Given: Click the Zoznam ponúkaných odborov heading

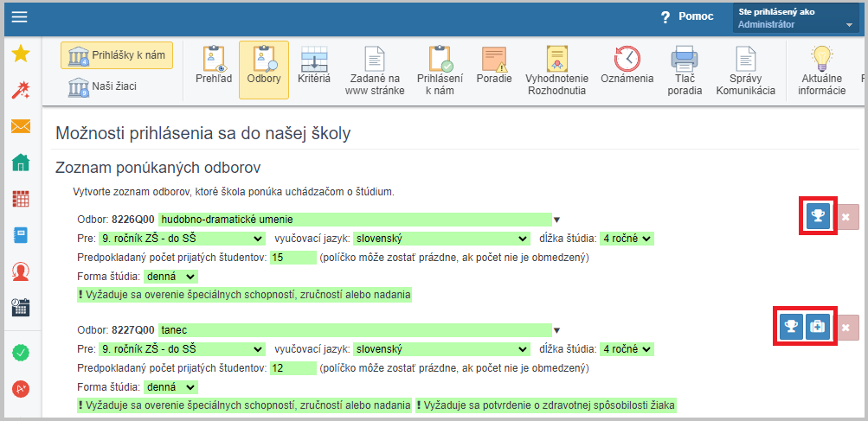Looking at the screenshot, I should tap(158, 167).
